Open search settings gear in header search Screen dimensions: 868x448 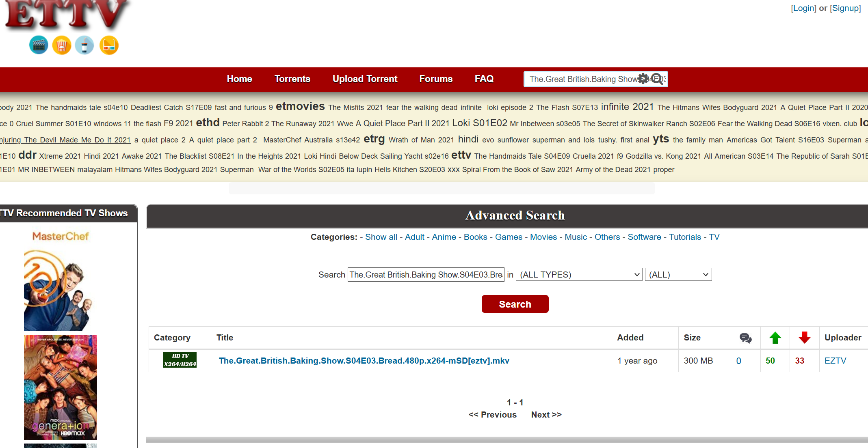[x=643, y=79]
